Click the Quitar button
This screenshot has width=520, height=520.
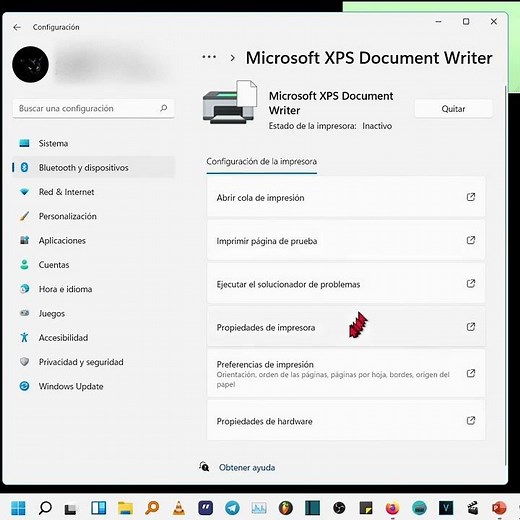point(453,109)
